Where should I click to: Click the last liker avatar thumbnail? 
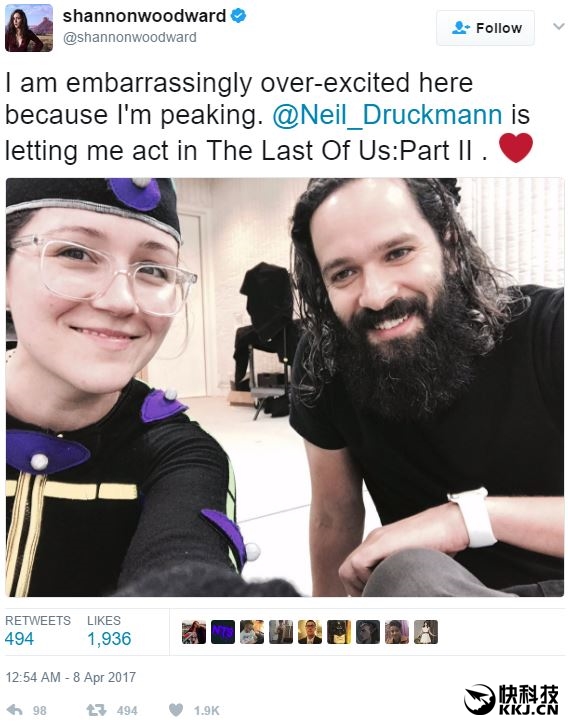426,632
